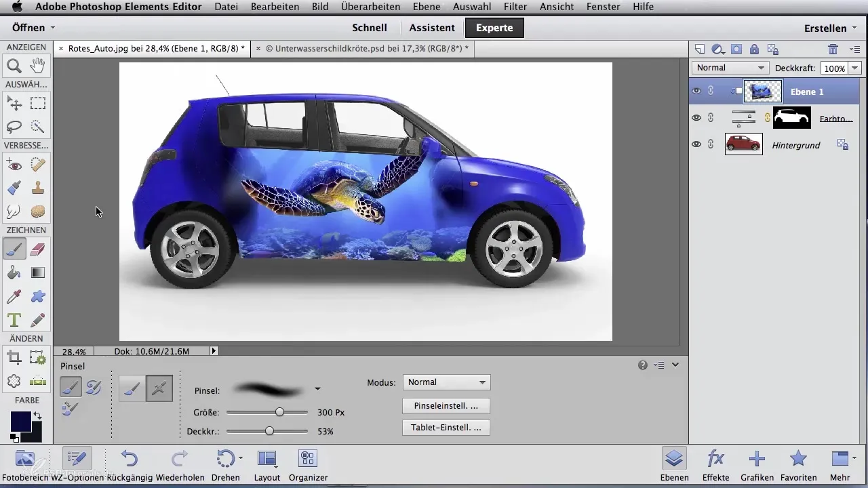Select the Smart Brush tool
Screen dimensions: 868x488
(14, 188)
